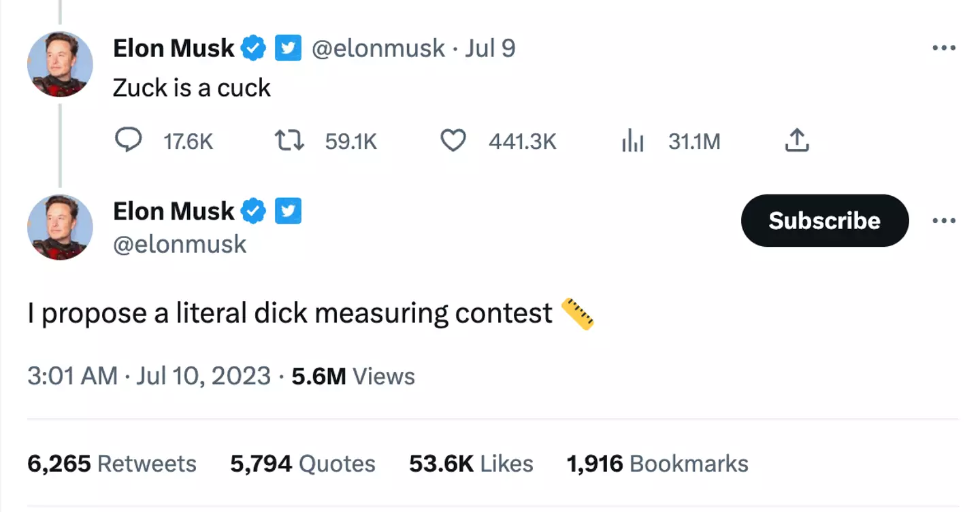Open the 5,794 Quotes list
This screenshot has height=512, width=980.
click(x=302, y=464)
